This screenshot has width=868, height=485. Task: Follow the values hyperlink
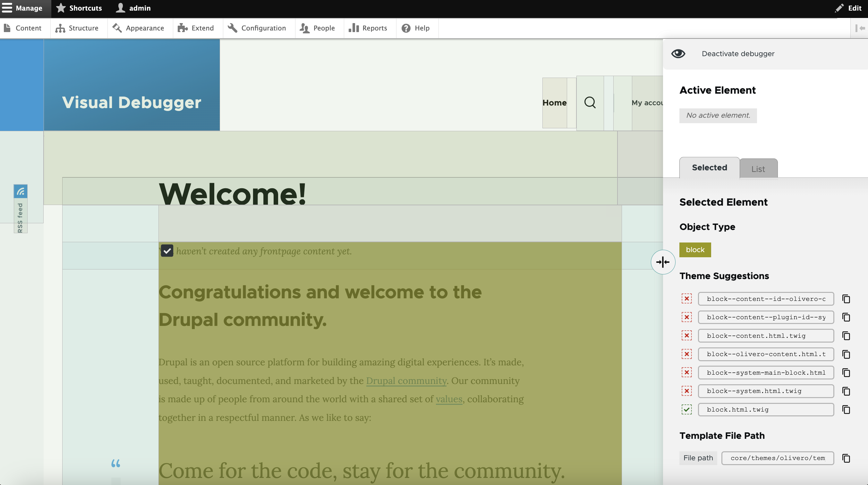click(x=448, y=399)
